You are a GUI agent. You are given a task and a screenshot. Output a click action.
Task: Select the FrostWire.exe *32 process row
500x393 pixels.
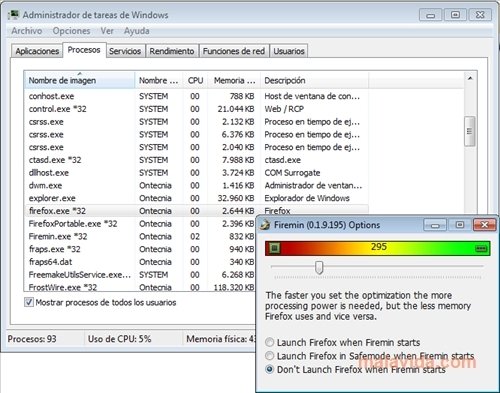point(140,287)
